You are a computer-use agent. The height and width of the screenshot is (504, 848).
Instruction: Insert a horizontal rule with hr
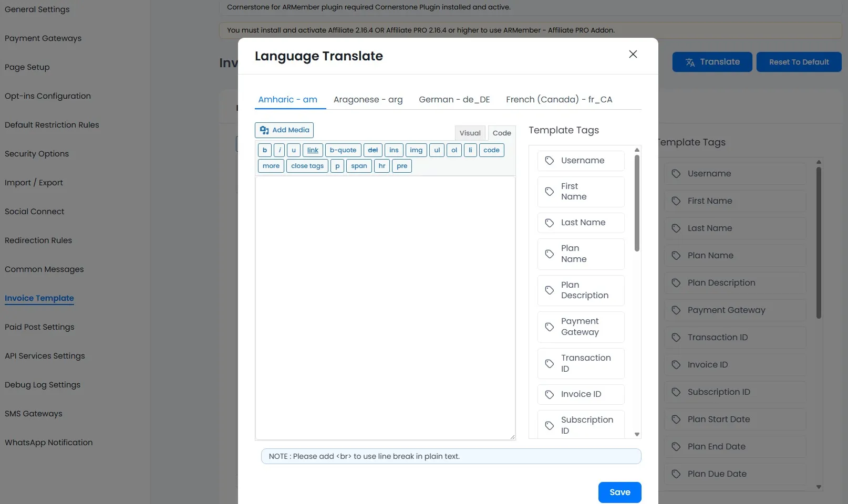coord(381,165)
